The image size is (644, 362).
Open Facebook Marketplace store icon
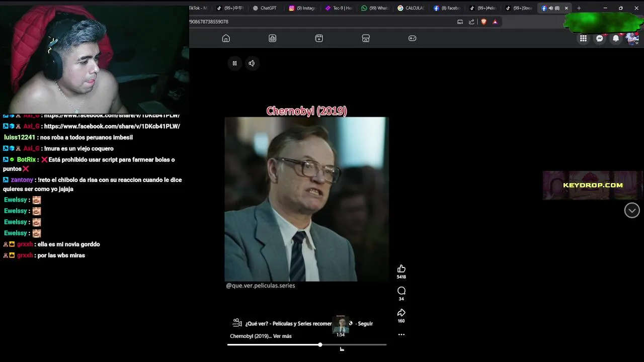click(366, 38)
